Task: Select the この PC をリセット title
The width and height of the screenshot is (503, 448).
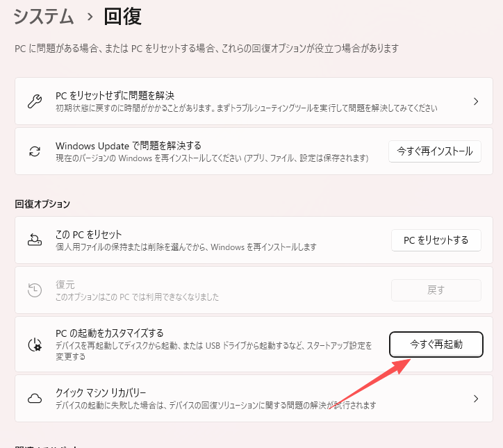Action: (88, 235)
